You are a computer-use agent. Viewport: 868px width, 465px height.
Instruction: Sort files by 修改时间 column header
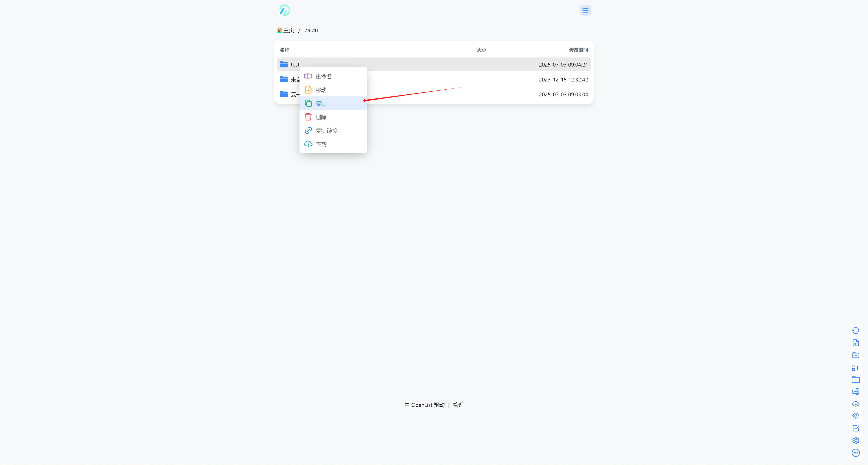point(578,50)
